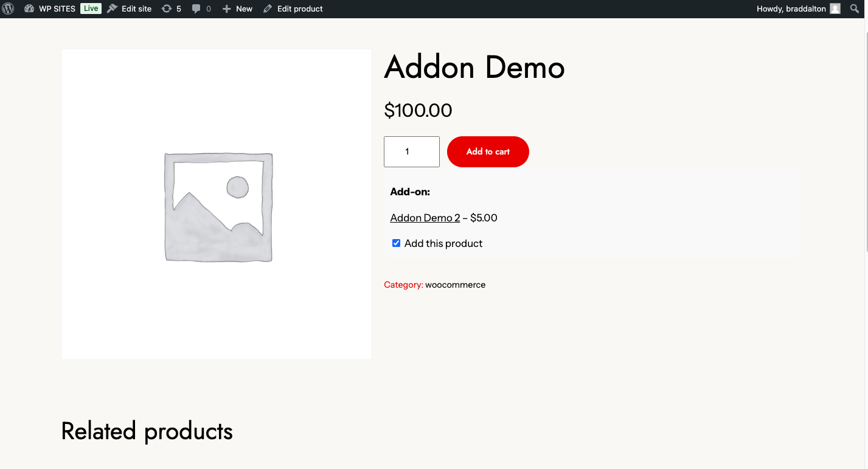
Task: Open the Addon Demo 2 product link
Action: click(x=425, y=218)
